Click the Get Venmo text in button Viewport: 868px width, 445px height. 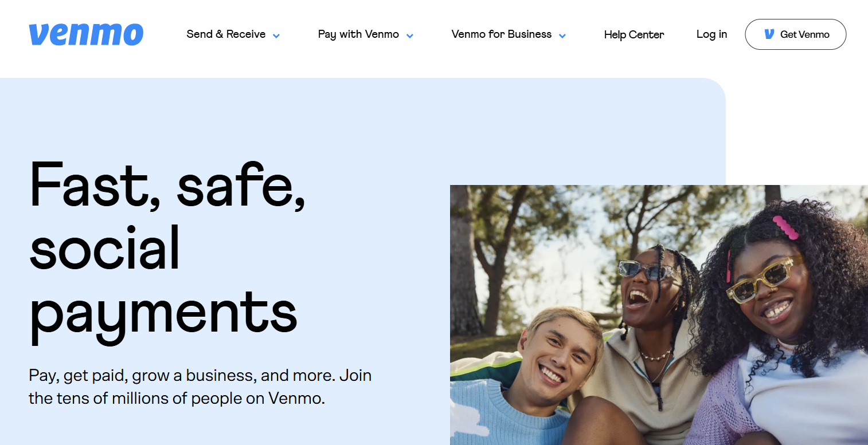pos(805,34)
